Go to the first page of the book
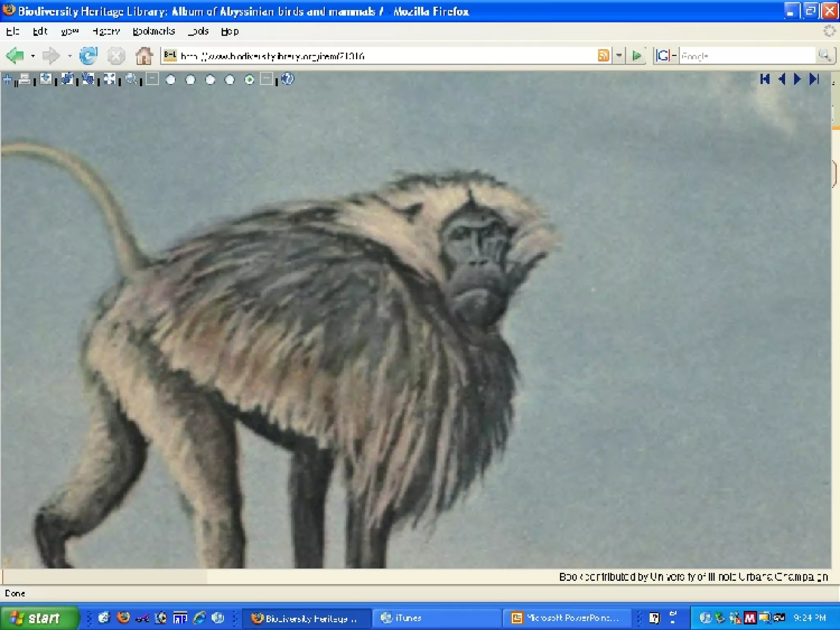 coord(765,79)
